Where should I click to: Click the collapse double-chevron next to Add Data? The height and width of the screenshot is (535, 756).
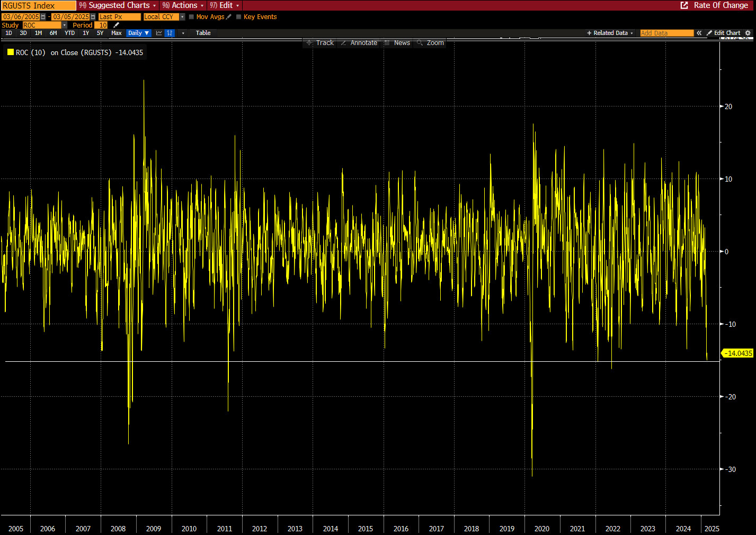click(x=699, y=33)
